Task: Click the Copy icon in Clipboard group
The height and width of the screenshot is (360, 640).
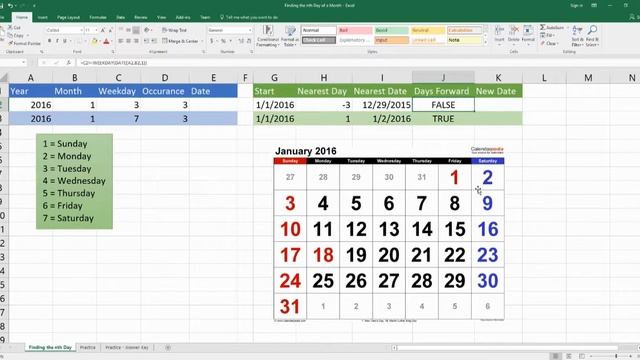Action: 11,36
